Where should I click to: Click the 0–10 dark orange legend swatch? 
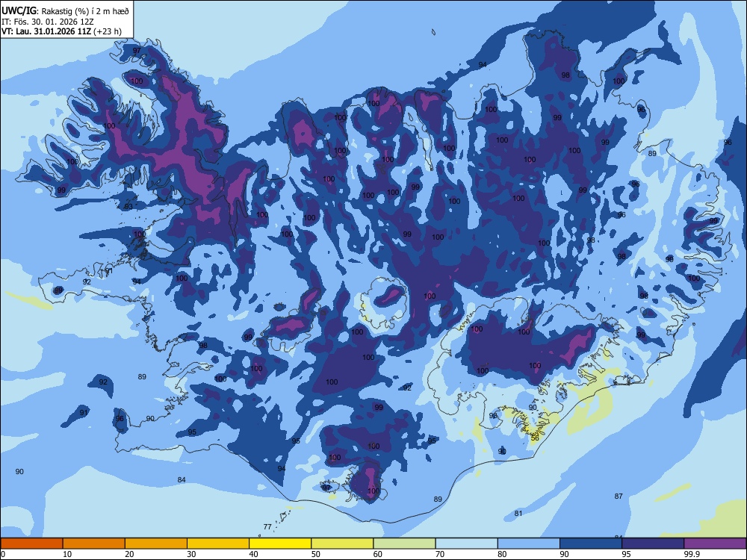31,544
